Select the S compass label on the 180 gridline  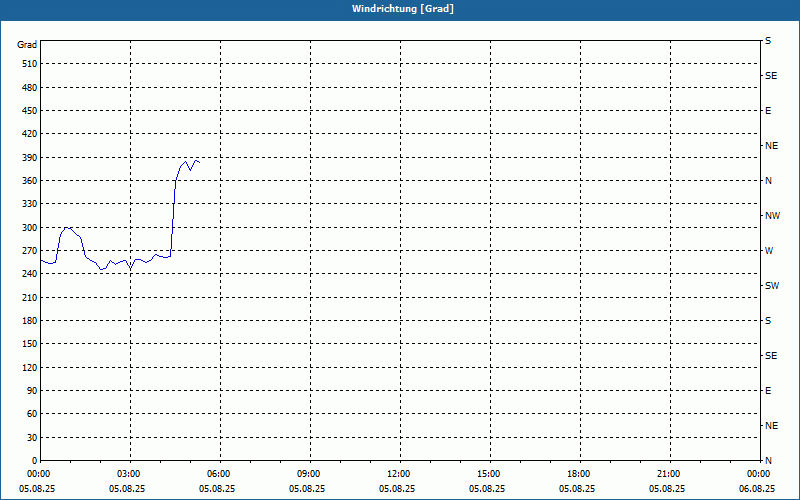pyautogui.click(x=768, y=321)
